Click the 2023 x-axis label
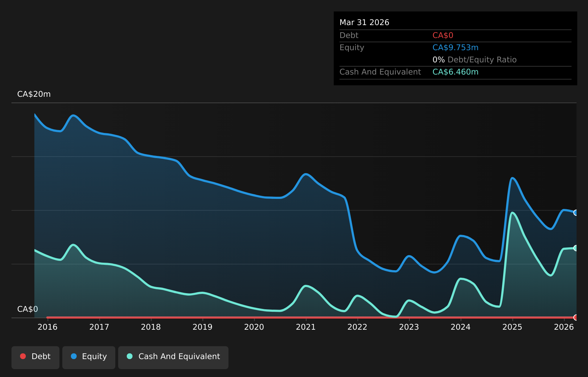 409,327
